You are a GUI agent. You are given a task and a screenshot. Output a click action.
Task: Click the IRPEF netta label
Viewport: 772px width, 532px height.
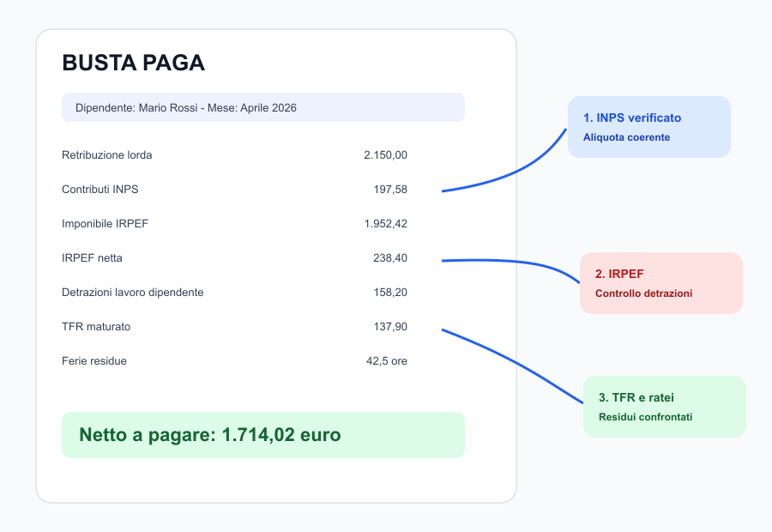pos(92,258)
